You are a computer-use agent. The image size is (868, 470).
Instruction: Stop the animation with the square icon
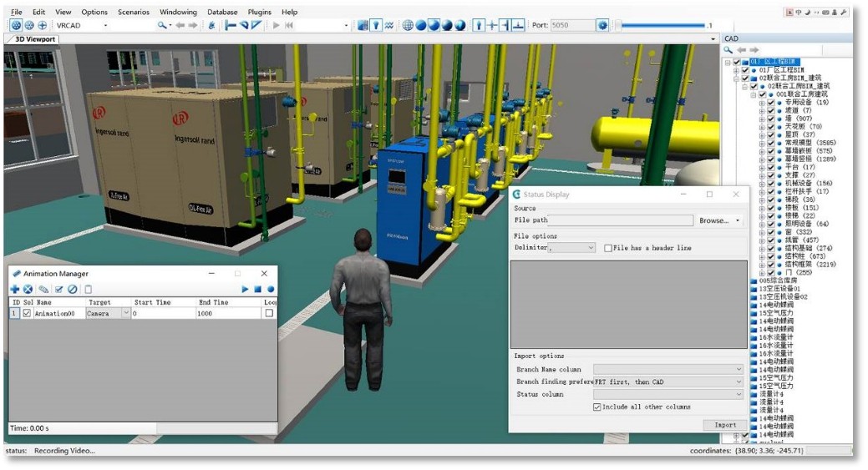258,289
